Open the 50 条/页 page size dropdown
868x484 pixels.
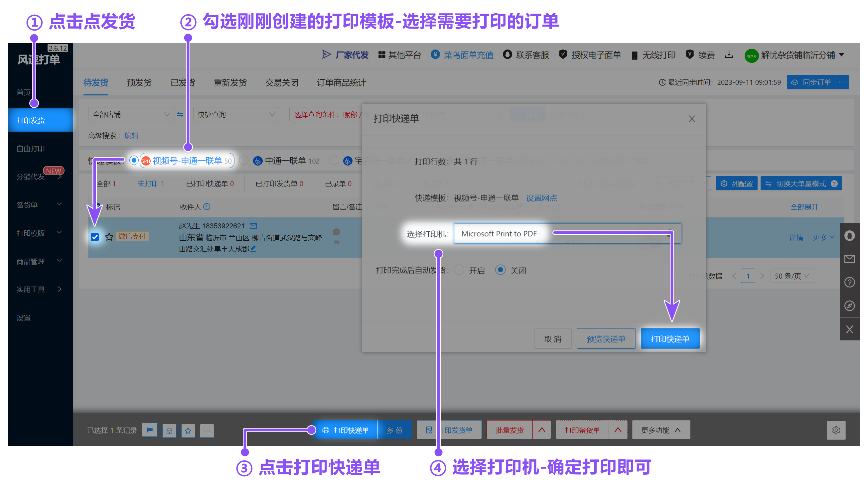[793, 276]
